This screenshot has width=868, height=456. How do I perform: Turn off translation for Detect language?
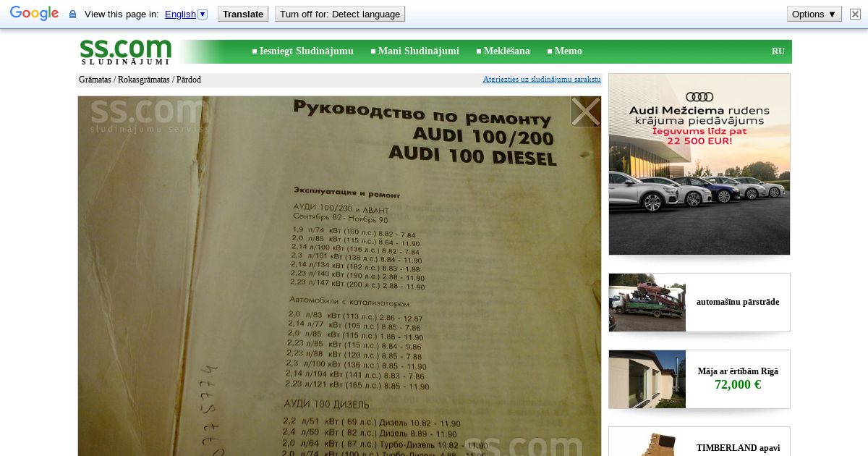coord(340,14)
